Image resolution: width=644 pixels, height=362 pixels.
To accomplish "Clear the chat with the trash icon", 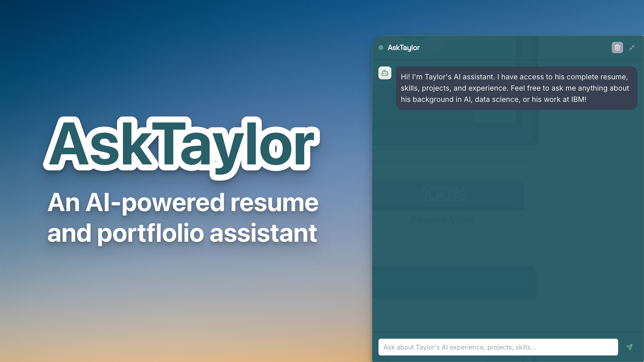I will 617,48.
